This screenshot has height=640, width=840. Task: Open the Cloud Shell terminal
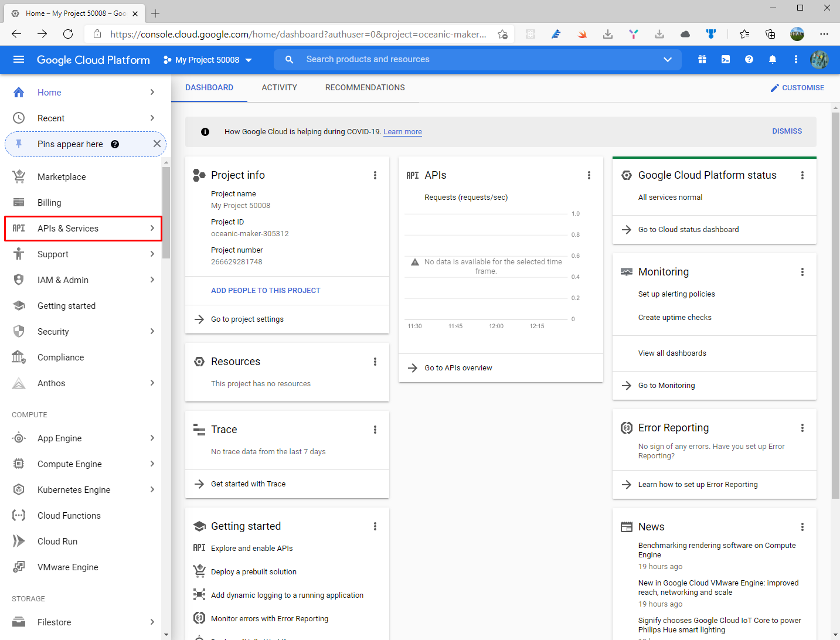pos(726,59)
